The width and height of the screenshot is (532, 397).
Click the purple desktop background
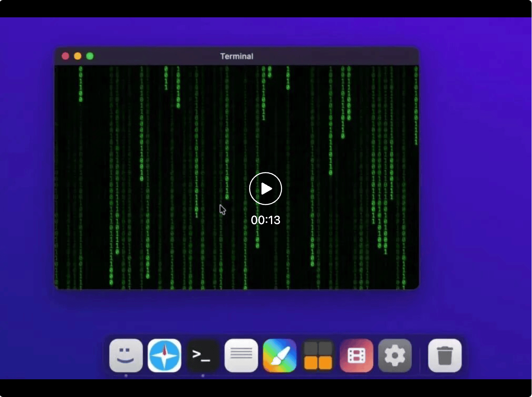(474, 165)
